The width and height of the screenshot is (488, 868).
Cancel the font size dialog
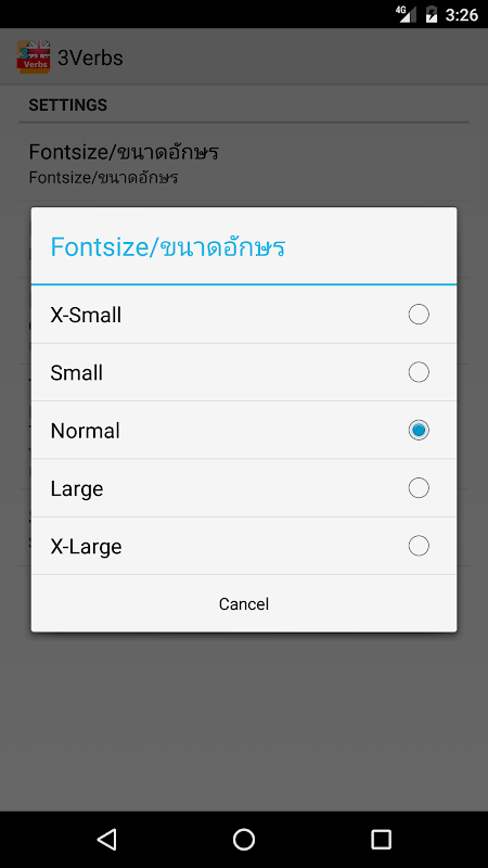tap(244, 604)
